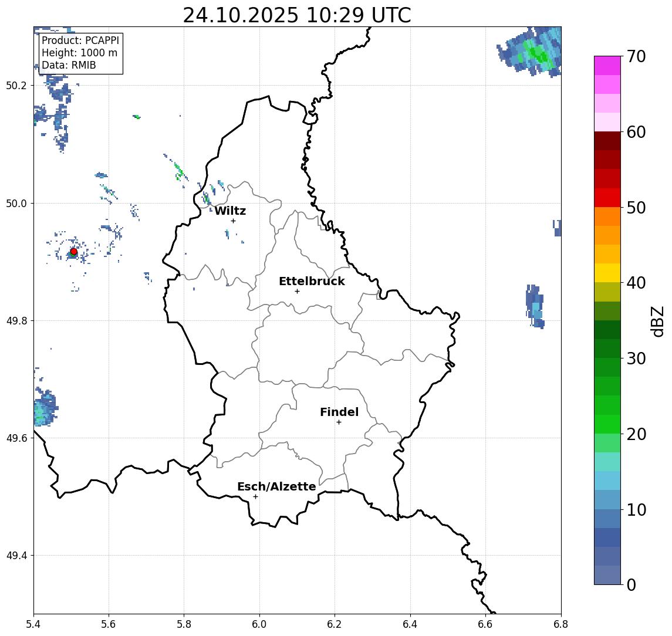Click the Wiltz station cross marker
Viewport: 672px width, 636px height.
pyautogui.click(x=233, y=221)
